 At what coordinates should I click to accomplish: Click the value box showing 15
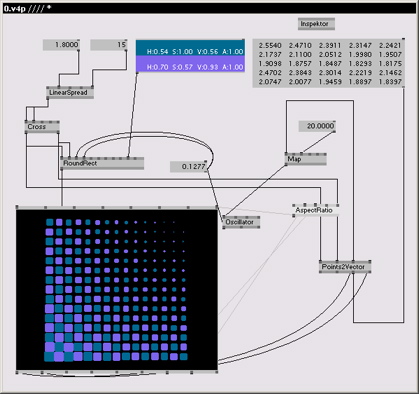[x=109, y=45]
